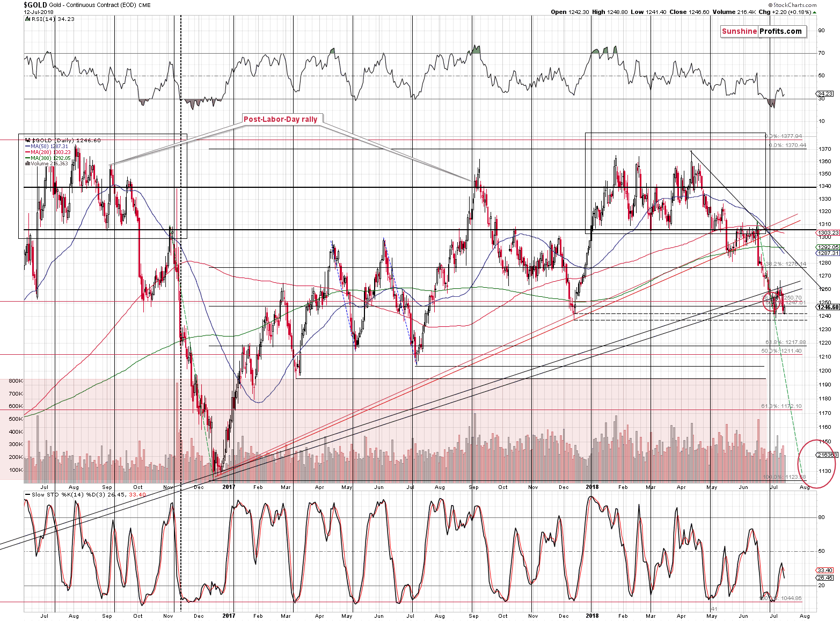
Task: Click the Volume bars legend icon
Action: (28, 164)
